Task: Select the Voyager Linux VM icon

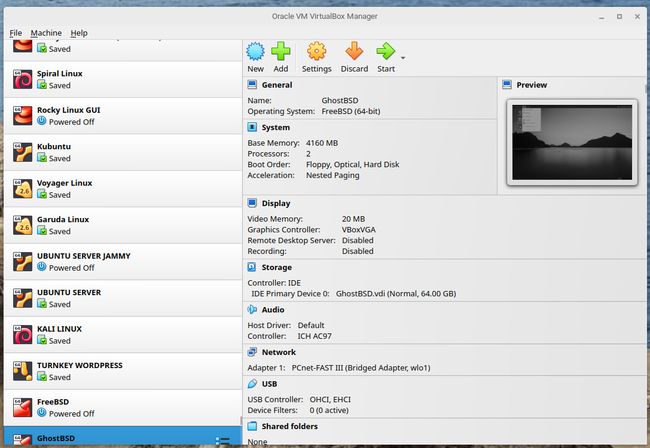Action: coord(22,189)
